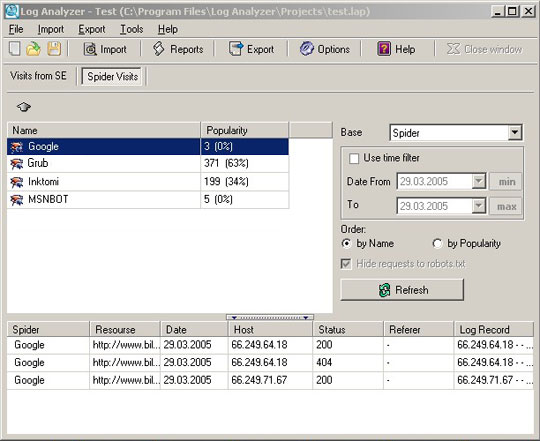Click host cell 66.249.71.67
Screen dimensions: 540x441
pos(270,380)
